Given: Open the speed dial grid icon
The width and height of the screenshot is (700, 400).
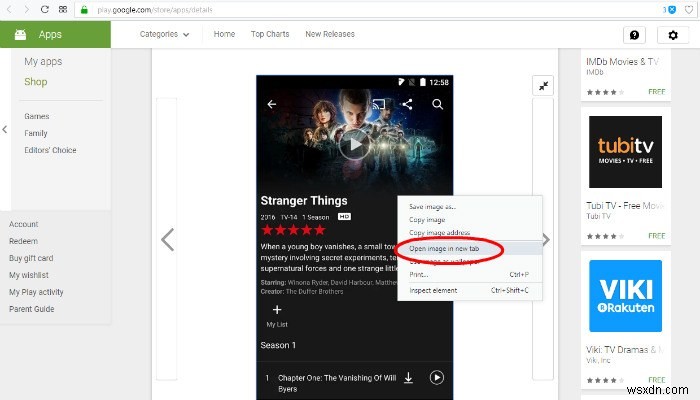Looking at the screenshot, I should [x=63, y=9].
